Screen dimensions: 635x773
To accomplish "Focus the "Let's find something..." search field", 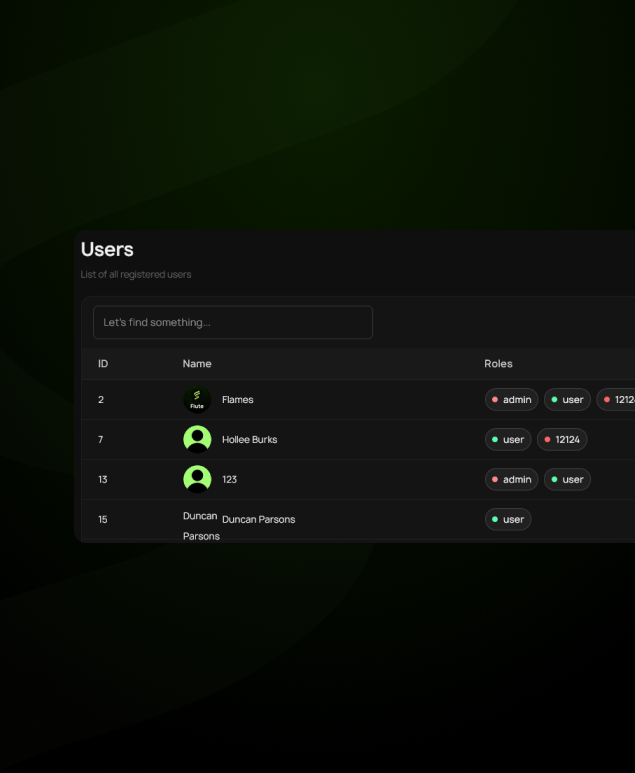I will coord(232,322).
